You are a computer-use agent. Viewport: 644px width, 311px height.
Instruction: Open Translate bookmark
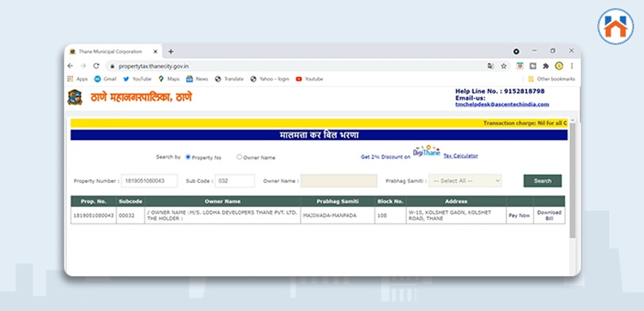tap(229, 79)
